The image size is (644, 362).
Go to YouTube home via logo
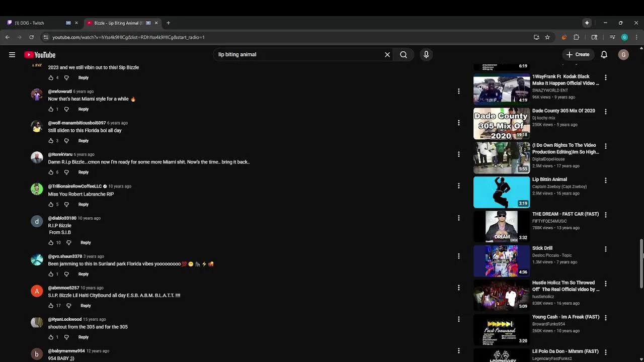40,55
